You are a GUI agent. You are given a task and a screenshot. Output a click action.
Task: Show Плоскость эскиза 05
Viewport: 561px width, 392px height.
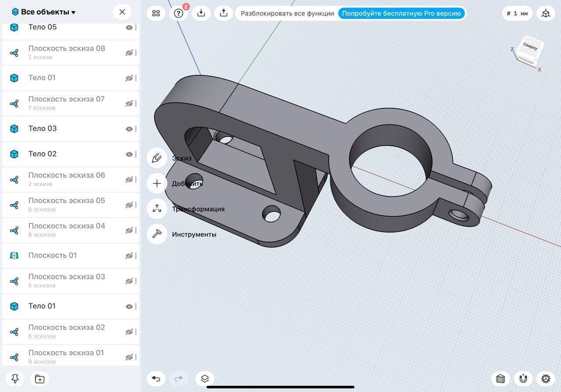point(129,205)
